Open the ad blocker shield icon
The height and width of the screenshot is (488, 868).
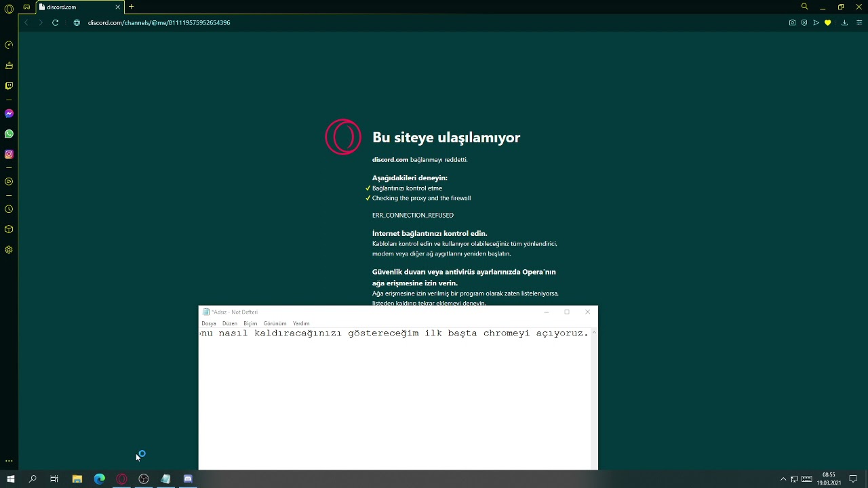(x=804, y=22)
